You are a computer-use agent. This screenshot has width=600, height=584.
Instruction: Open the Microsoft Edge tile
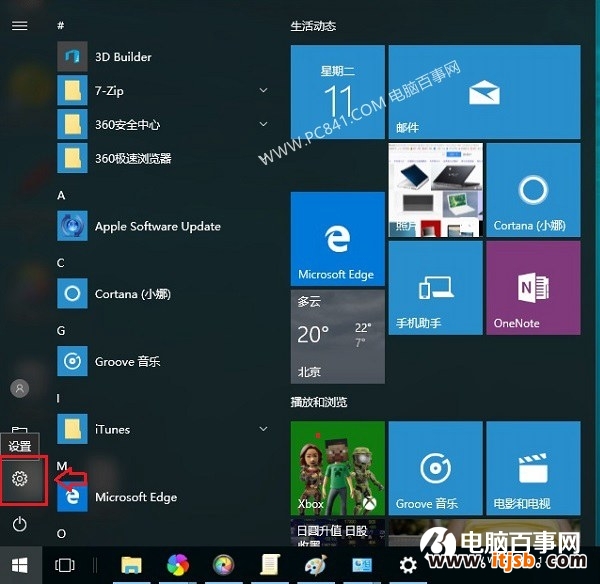tap(337, 239)
